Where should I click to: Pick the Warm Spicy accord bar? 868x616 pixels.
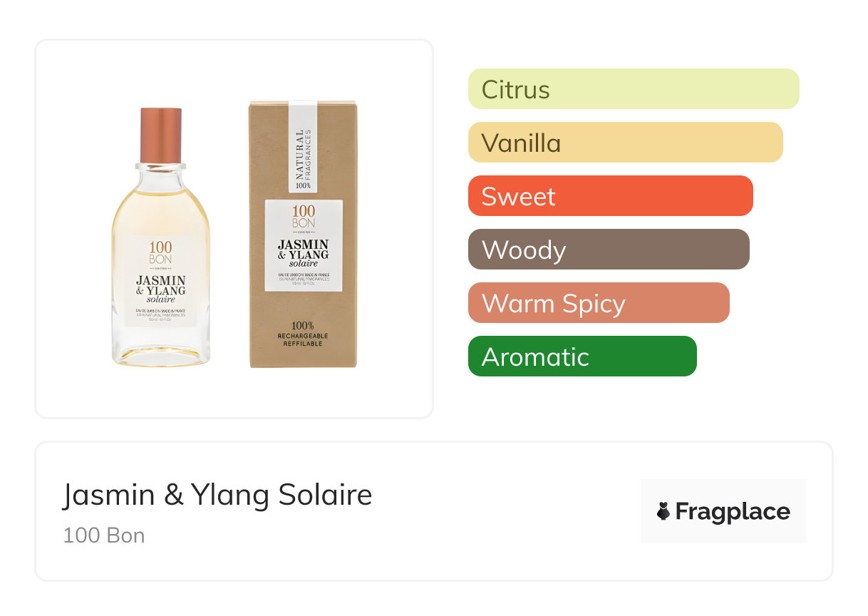click(x=598, y=303)
